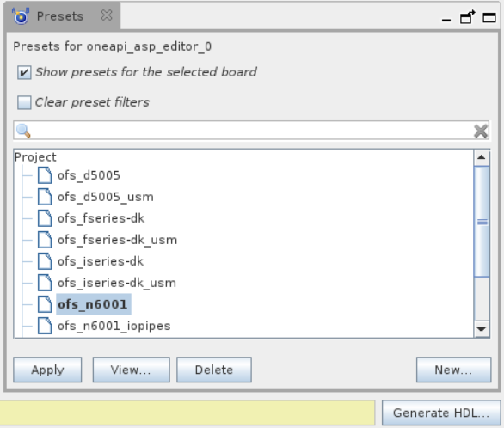Collapse the Project tree node
The image size is (504, 428).
tap(35, 157)
